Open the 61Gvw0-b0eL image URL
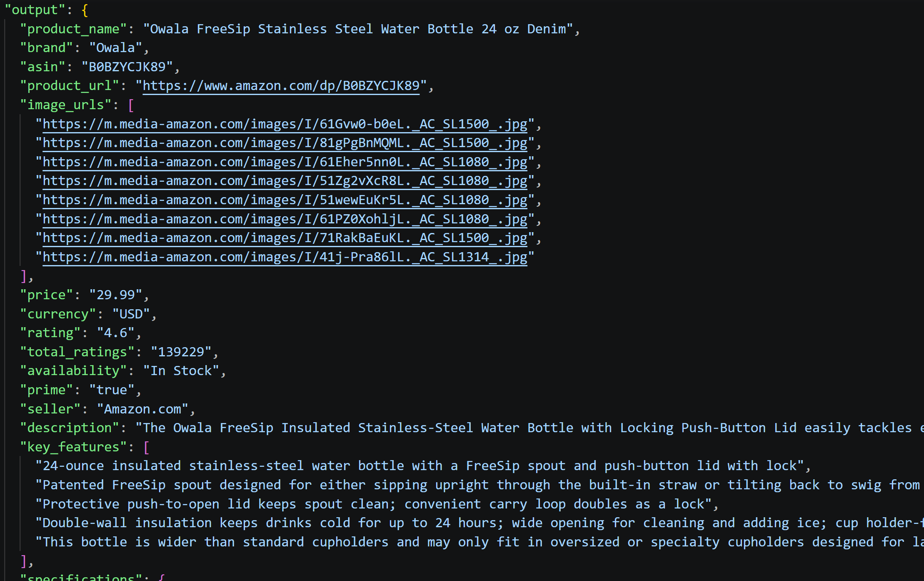This screenshot has width=924, height=581. [x=285, y=124]
